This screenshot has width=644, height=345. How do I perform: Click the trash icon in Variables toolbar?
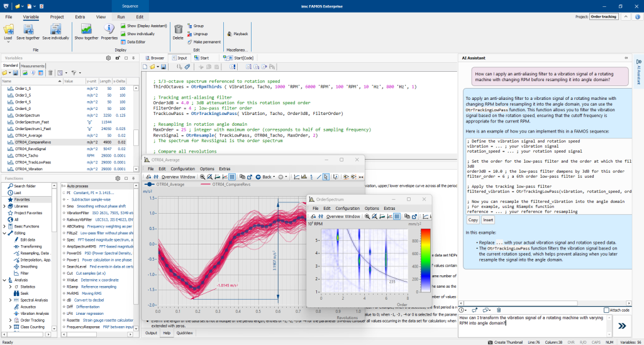tap(50, 73)
